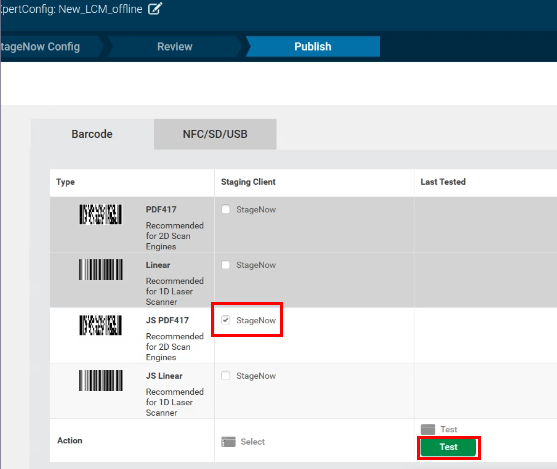The image size is (557, 469).
Task: Switch to the NFC/SD/USB tab
Action: 215,134
